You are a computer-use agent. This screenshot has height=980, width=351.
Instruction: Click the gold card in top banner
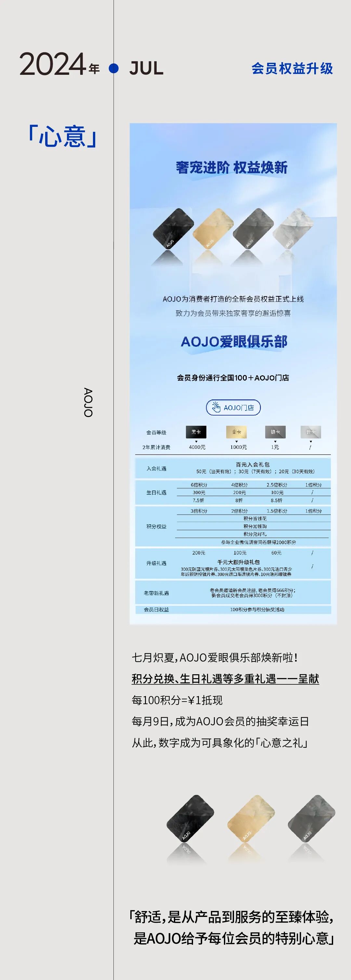(213, 228)
